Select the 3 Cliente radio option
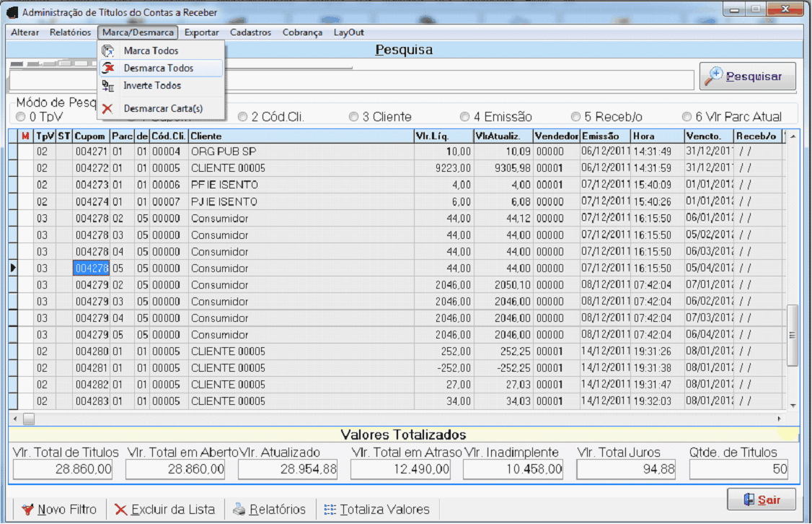812x524 pixels. tap(353, 117)
